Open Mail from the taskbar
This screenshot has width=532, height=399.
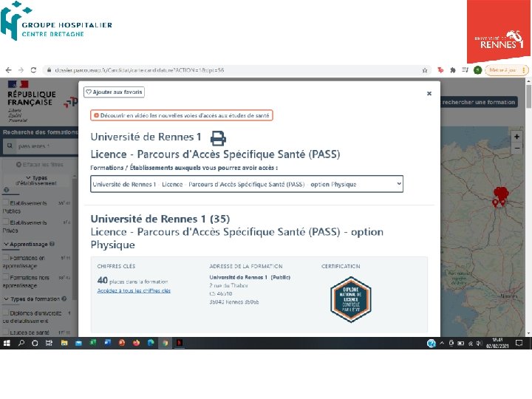coord(79,343)
